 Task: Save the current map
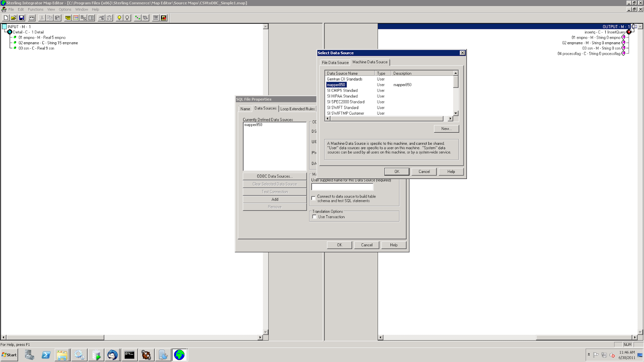point(21,17)
